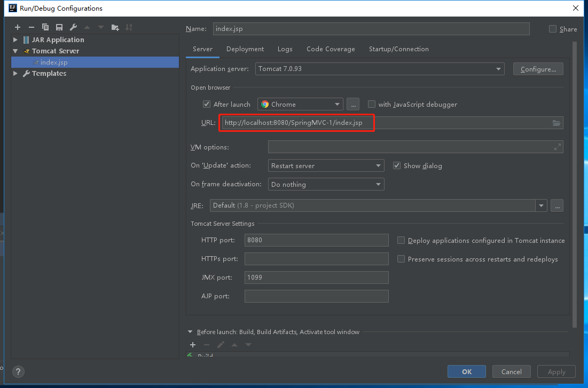Enable Preserve sessions across restarts and redeploys
Screen dimensions: 588x388
pos(401,259)
